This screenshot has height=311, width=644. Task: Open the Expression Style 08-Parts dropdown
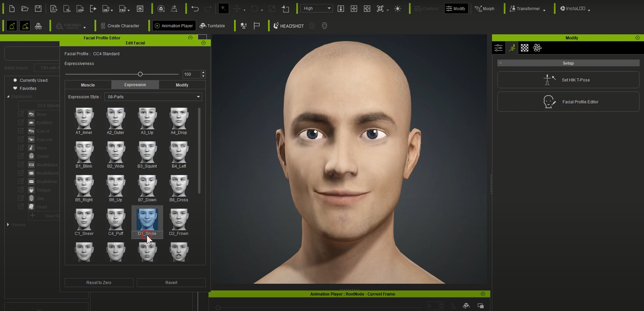tap(153, 97)
